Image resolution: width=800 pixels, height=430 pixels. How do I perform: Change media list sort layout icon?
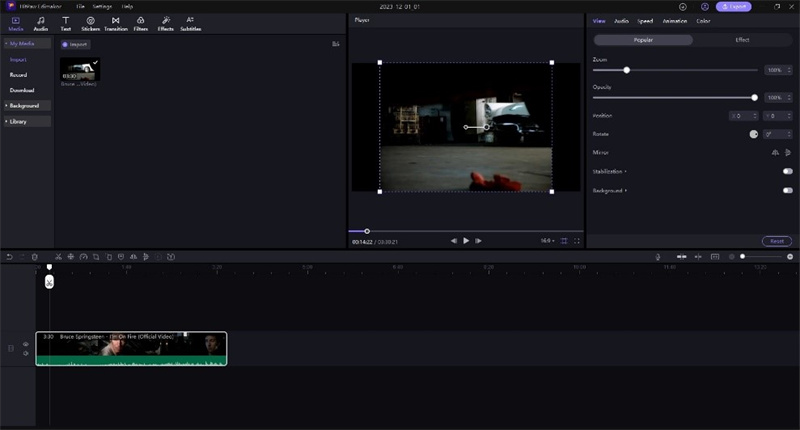pyautogui.click(x=336, y=44)
